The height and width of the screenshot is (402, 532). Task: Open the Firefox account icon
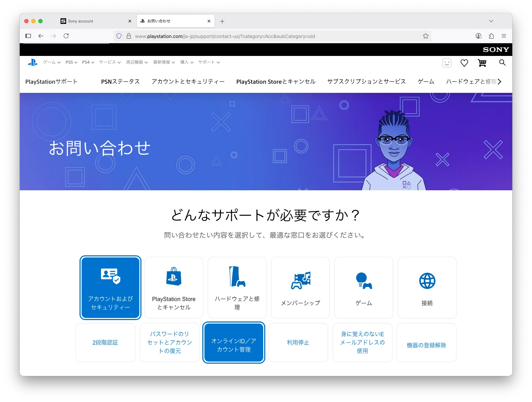[x=479, y=36]
